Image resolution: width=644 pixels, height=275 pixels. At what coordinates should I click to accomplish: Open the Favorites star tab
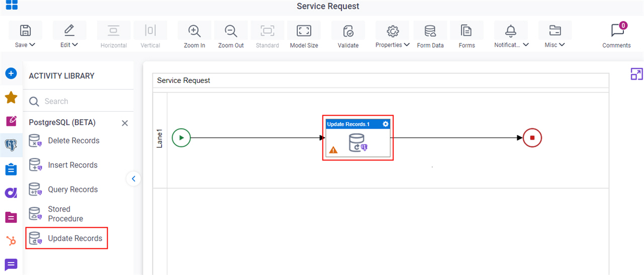tap(11, 98)
